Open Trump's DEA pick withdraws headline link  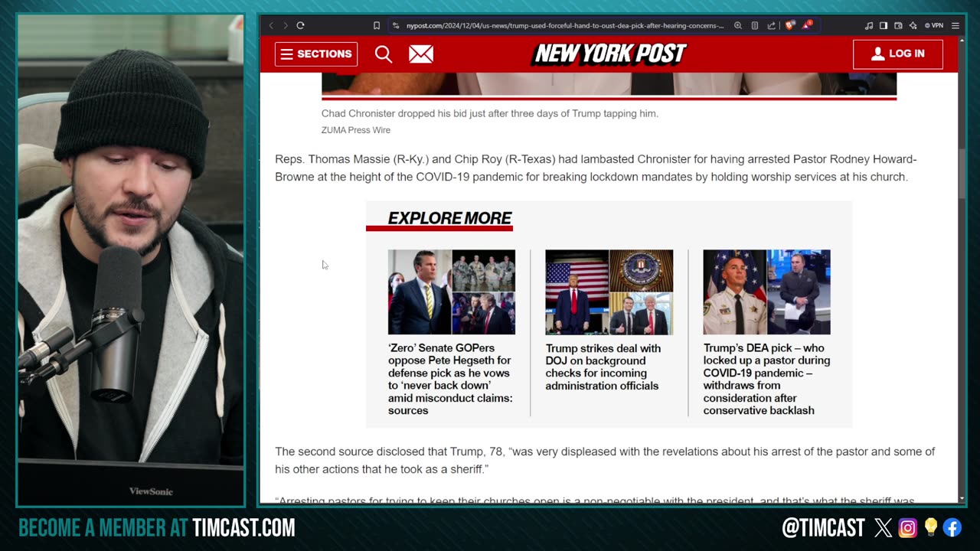coord(766,379)
